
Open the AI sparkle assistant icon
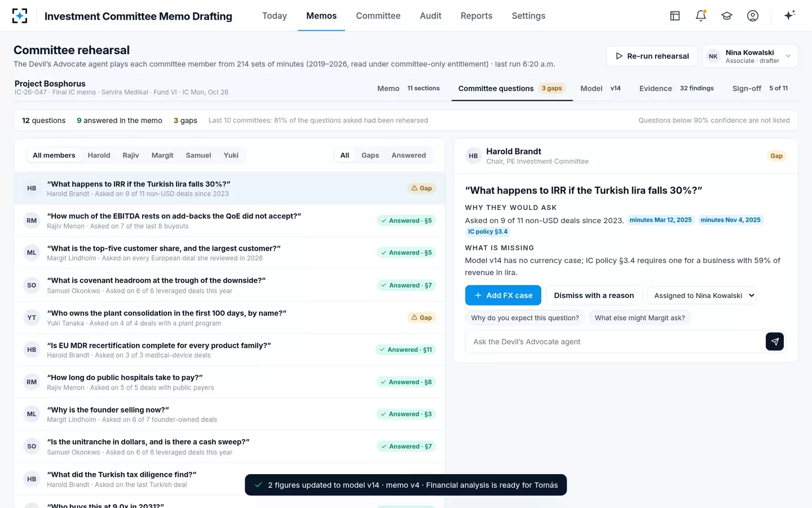coord(789,16)
